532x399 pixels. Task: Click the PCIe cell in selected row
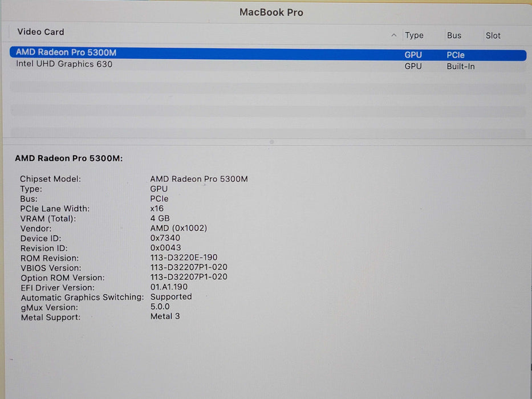(456, 55)
